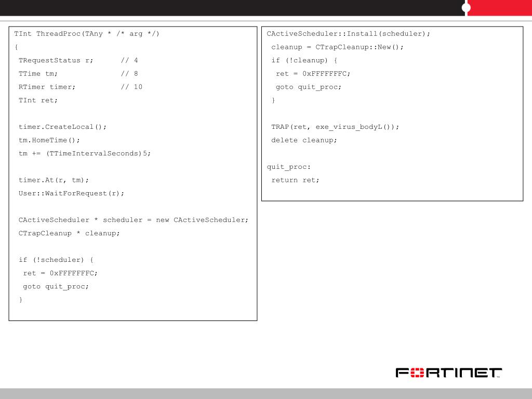532x399 pixels.
Task: Click the 'new CActiveScheduler' assignment line
Action: pyautogui.click(x=134, y=220)
